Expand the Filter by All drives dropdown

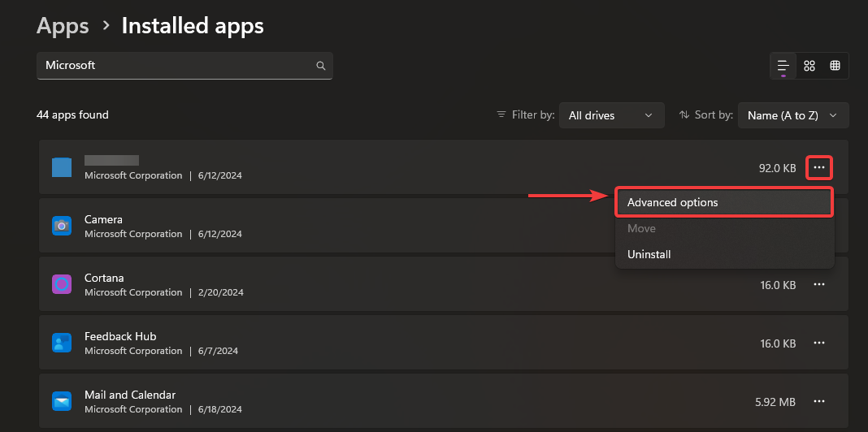pyautogui.click(x=611, y=115)
